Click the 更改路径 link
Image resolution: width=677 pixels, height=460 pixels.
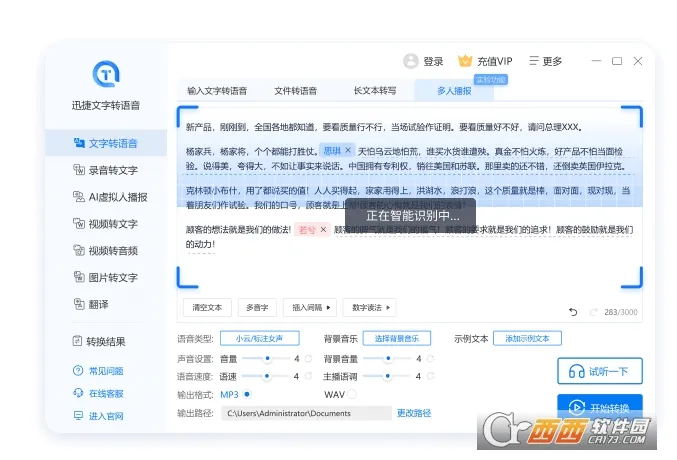coord(414,412)
